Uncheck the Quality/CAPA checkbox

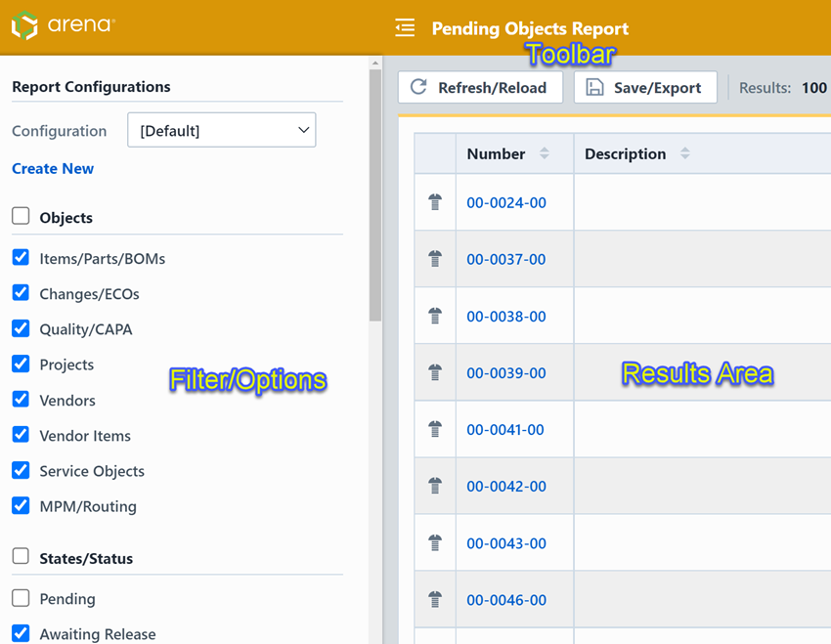tap(21, 328)
